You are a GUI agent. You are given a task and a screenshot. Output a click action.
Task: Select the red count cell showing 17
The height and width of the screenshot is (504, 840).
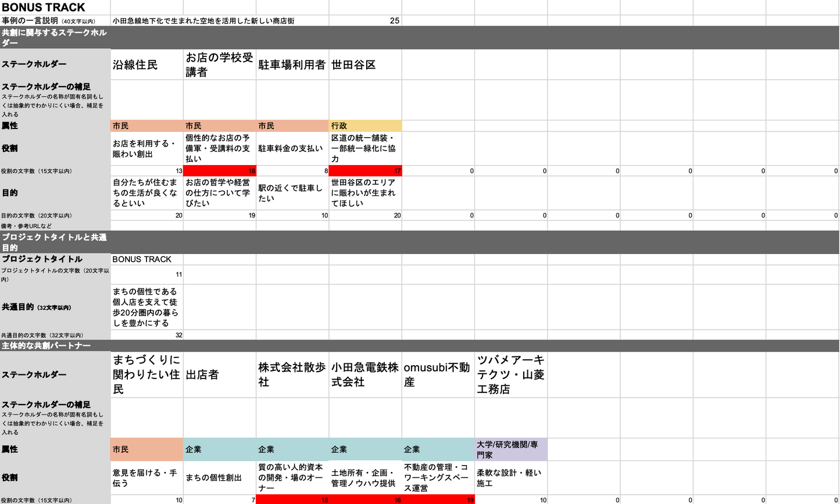pos(364,171)
